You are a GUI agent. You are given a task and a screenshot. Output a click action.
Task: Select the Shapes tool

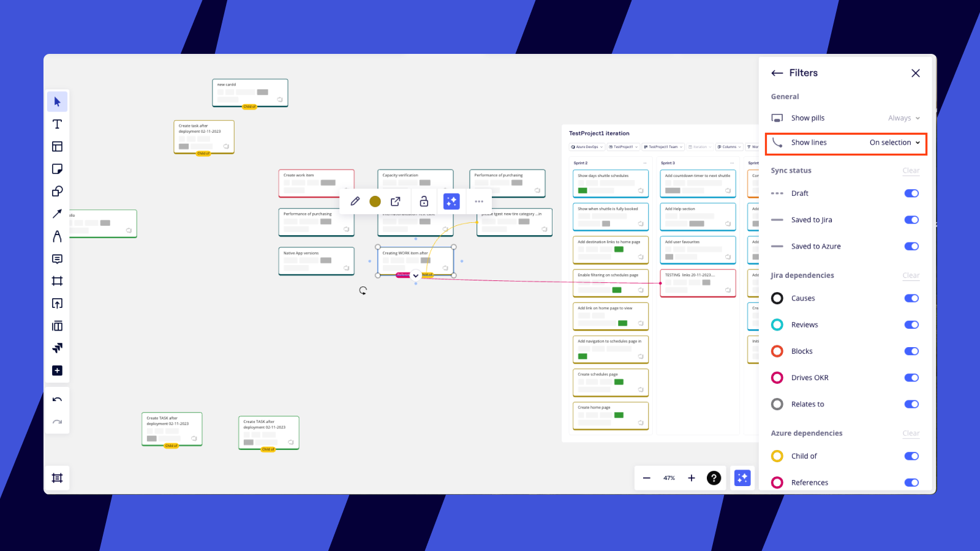57,192
